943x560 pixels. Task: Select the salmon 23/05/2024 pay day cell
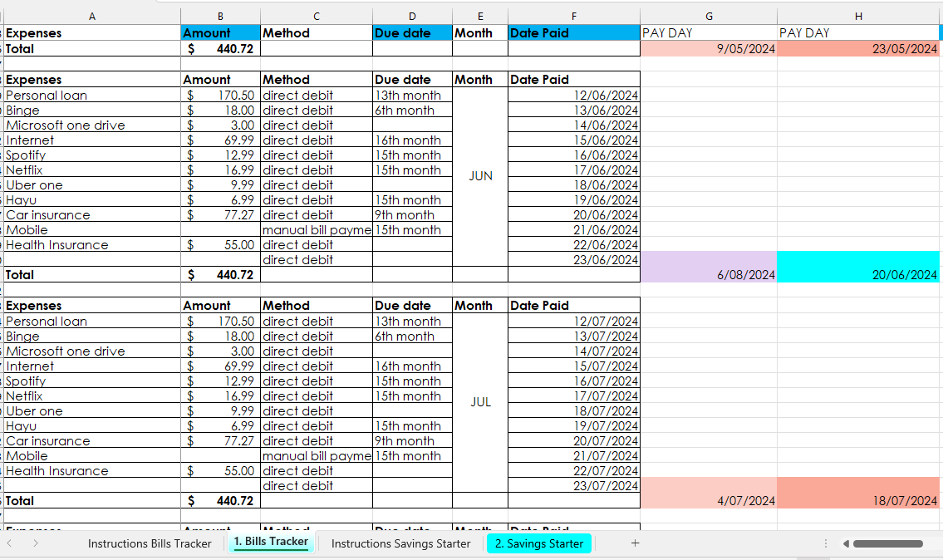click(858, 49)
